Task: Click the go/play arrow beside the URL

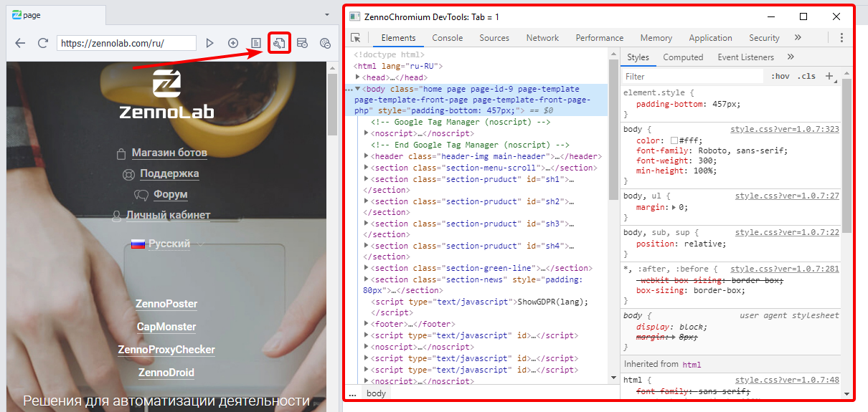Action: [x=209, y=43]
